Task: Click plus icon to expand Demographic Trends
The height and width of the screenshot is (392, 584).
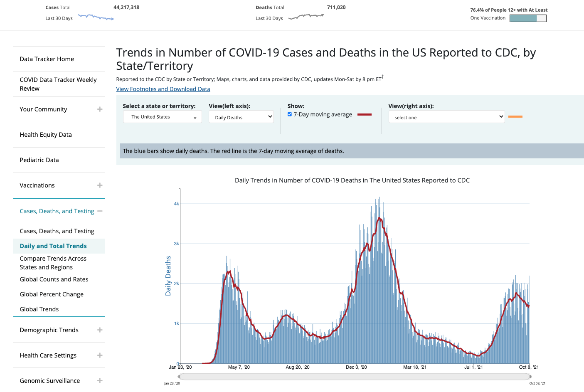Action: tap(100, 330)
